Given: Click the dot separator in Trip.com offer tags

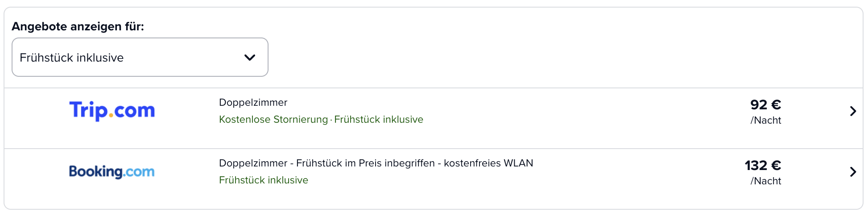Looking at the screenshot, I should coord(331,120).
